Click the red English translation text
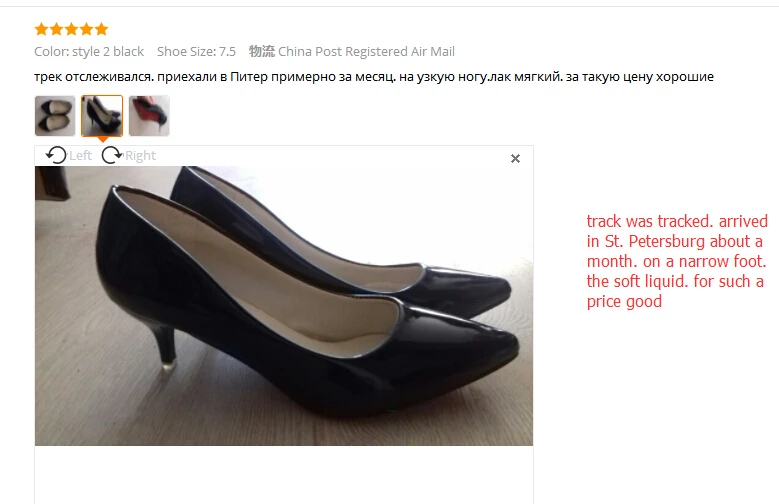This screenshot has height=504, width=779. 677,261
